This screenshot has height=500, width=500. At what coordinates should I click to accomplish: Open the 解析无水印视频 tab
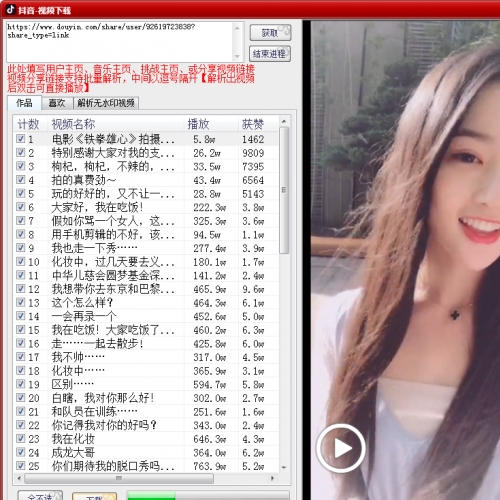[106, 103]
